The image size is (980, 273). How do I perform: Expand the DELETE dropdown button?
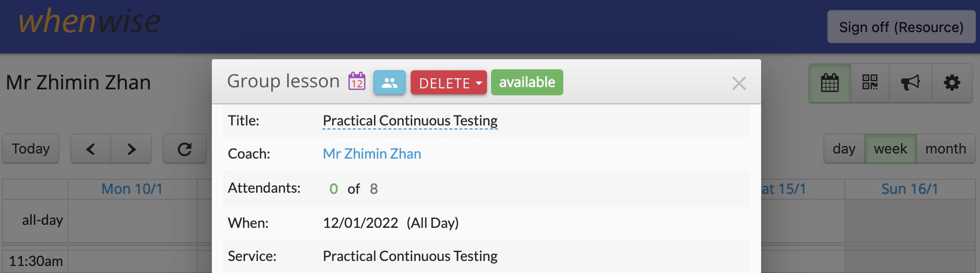449,82
